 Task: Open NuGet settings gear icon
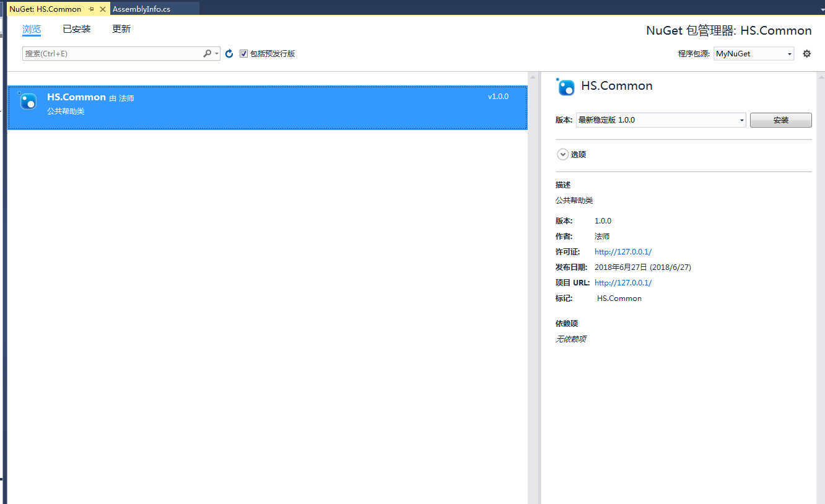806,54
